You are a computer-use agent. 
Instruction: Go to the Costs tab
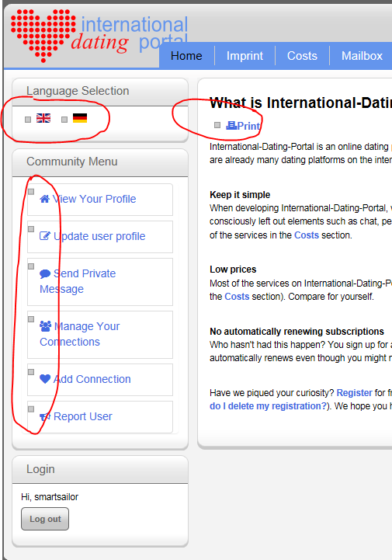click(302, 56)
